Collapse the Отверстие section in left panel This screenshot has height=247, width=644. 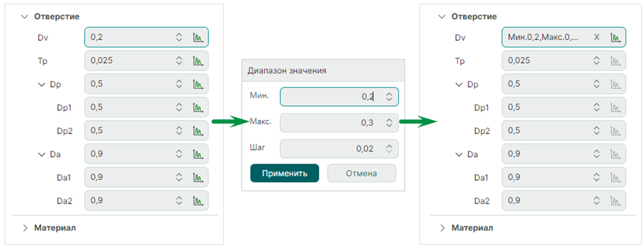point(24,16)
